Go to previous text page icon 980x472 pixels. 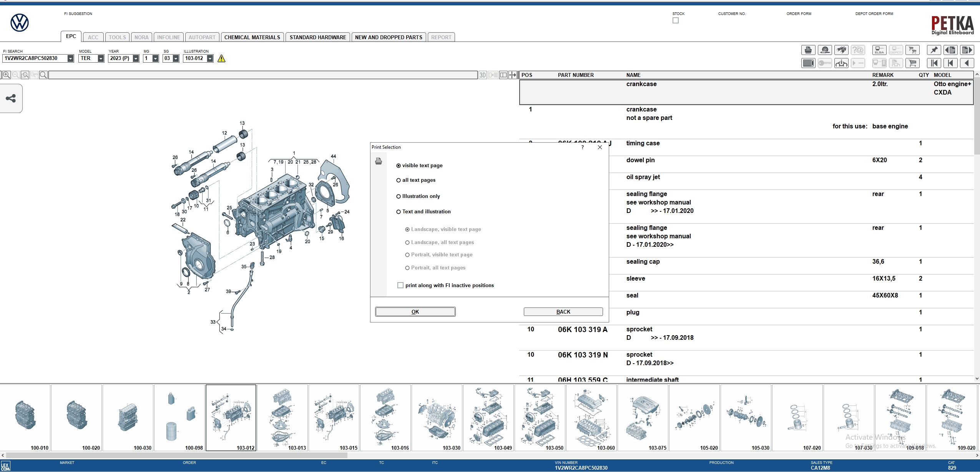tap(950, 50)
